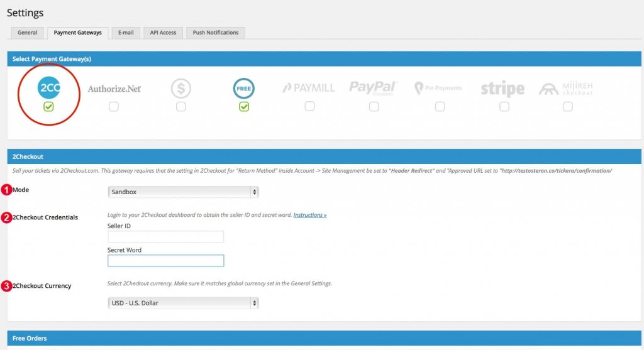Switch to the General tab

(28, 33)
